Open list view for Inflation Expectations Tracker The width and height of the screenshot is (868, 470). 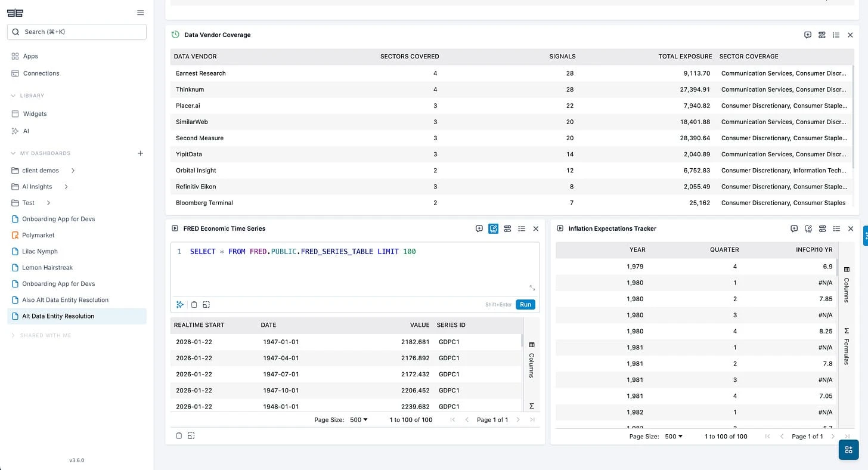[x=836, y=228]
